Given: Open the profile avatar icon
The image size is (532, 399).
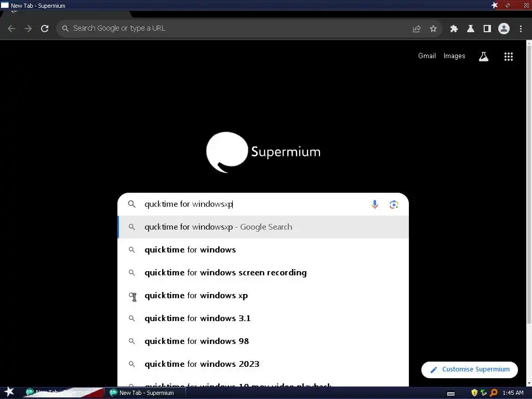Looking at the screenshot, I should 504,29.
